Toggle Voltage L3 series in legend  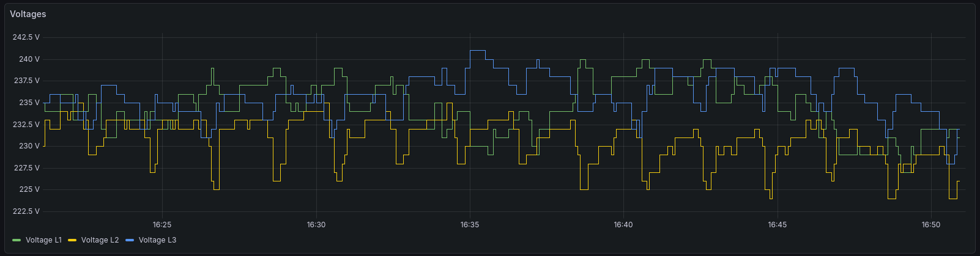[157, 240]
